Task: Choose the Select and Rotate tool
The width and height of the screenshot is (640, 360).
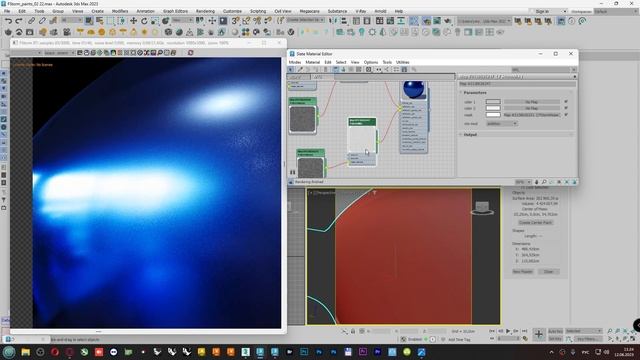Action: (144, 21)
